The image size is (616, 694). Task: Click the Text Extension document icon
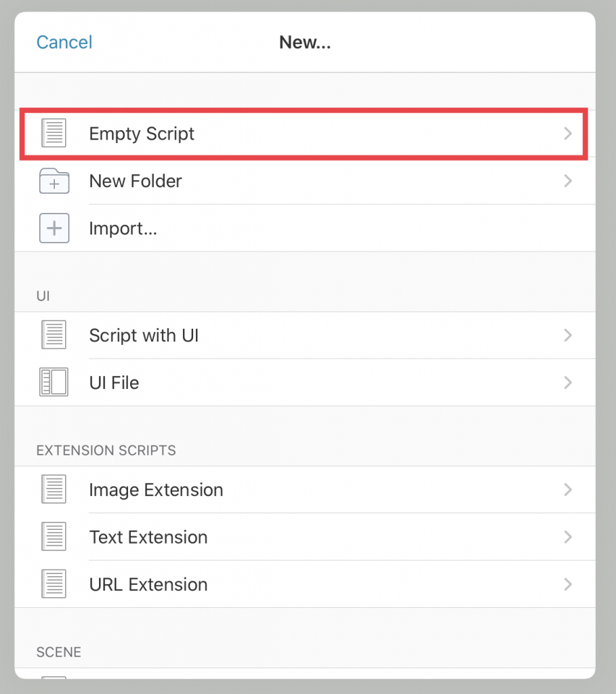pyautogui.click(x=54, y=537)
